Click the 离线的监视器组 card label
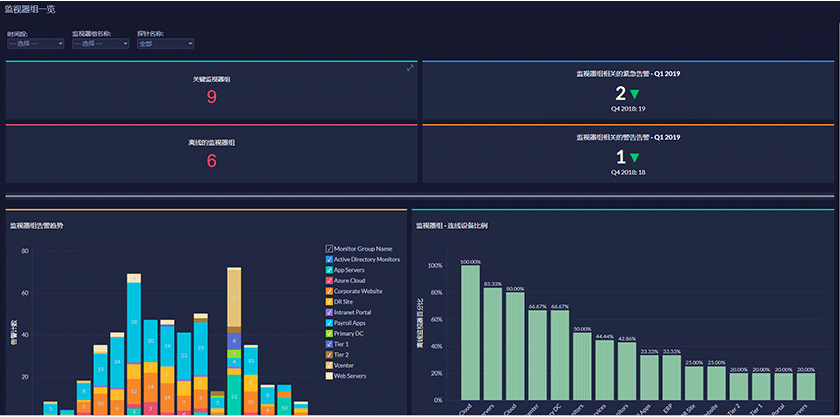Viewport: 840px width, 417px height. tap(212, 143)
